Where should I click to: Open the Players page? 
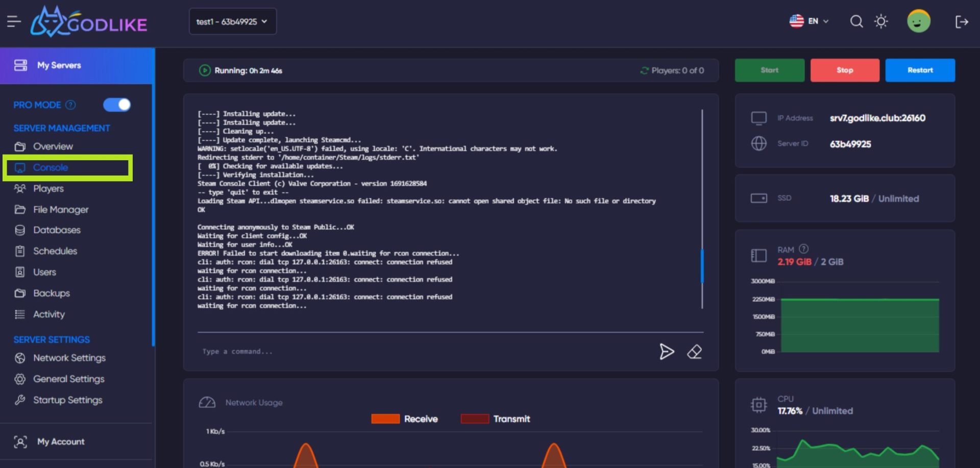48,188
